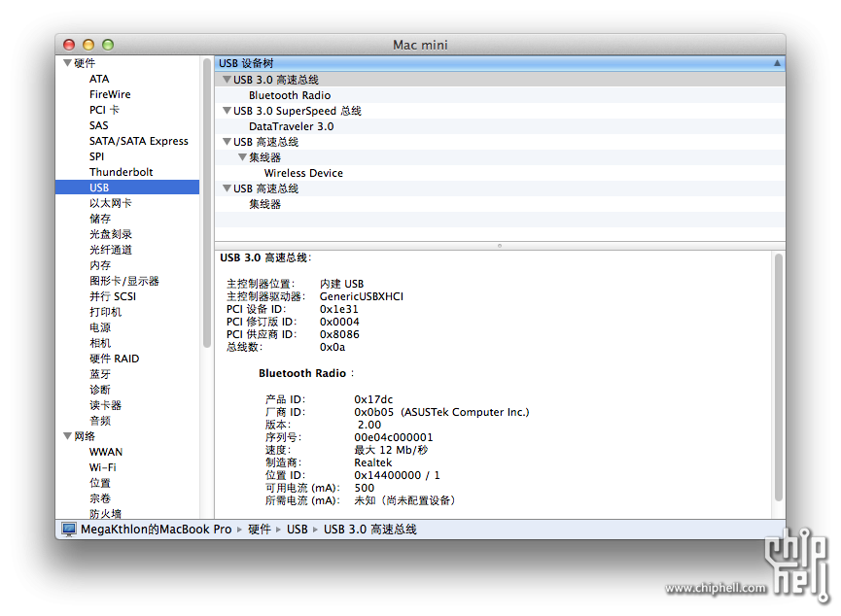Click the 制造商 value Realtek
The image size is (841, 616).
372,462
